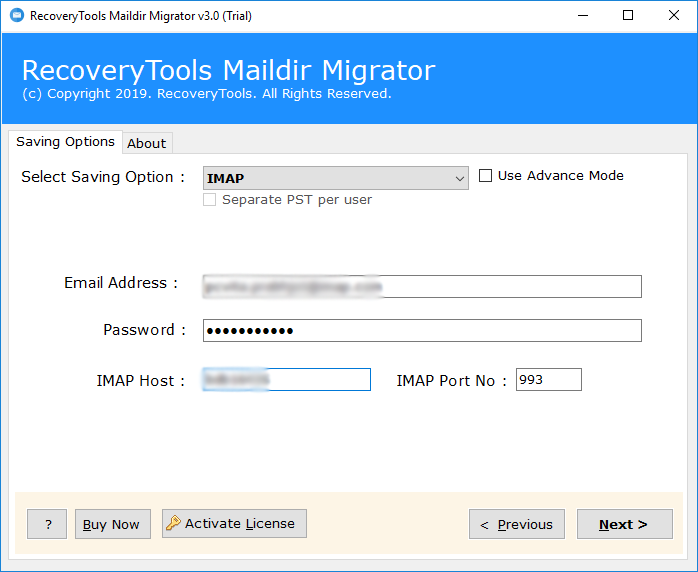Proceed with the Next button
Image resolution: width=698 pixels, height=572 pixels.
pyautogui.click(x=625, y=524)
